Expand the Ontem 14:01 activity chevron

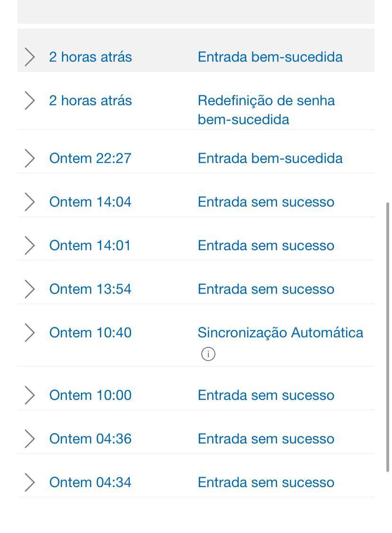pos(29,245)
